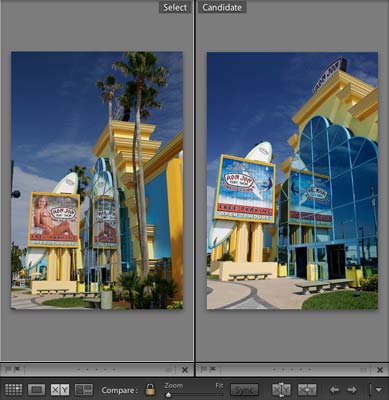Click the Candidate photo of the glass building
This screenshot has width=389, height=400.
(x=292, y=181)
